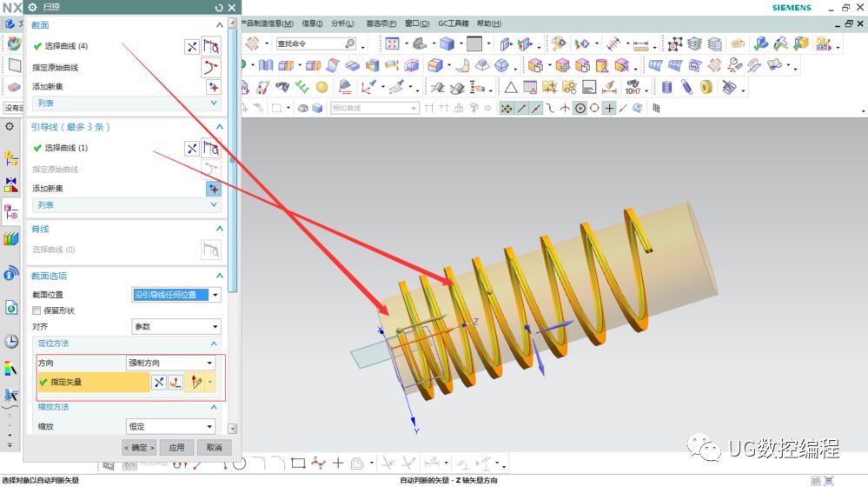Click the 应用 button
The width and height of the screenshot is (868, 487).
tap(176, 448)
